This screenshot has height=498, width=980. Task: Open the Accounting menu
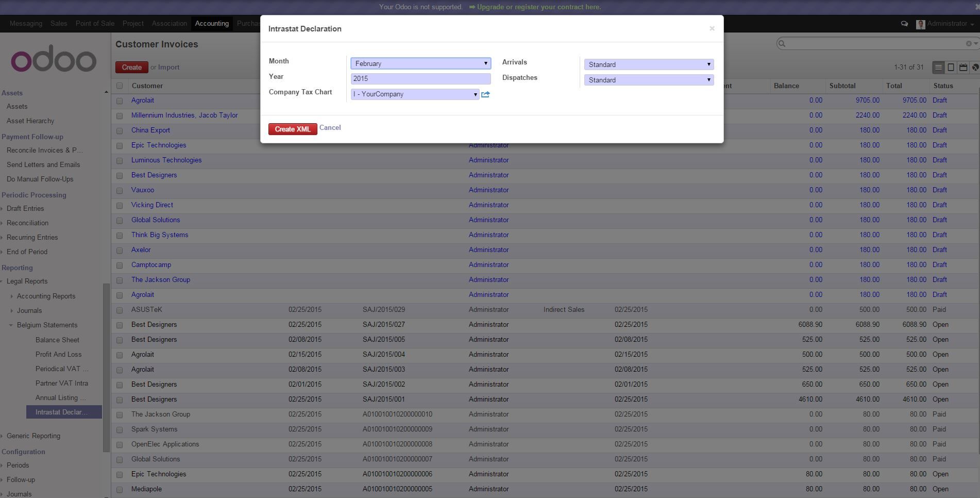[x=212, y=23]
